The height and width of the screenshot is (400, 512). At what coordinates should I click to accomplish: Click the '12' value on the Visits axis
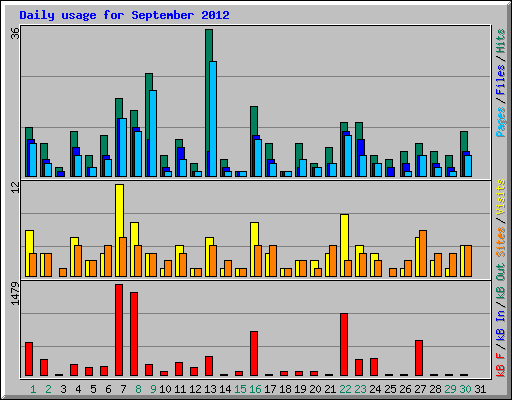[15, 188]
